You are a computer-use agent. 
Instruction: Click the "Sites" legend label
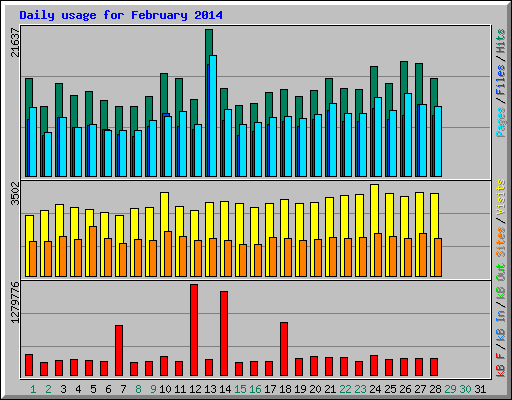(x=501, y=242)
